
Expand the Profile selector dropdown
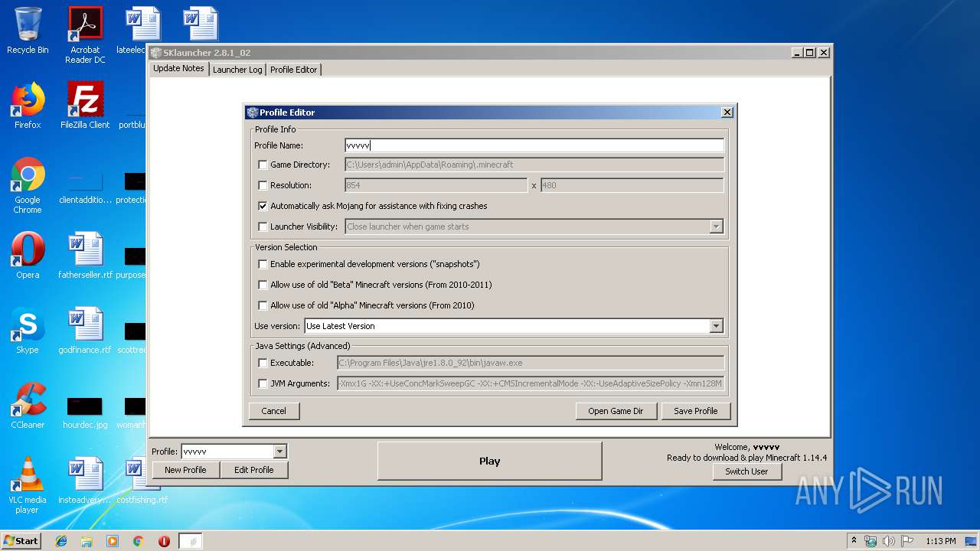(279, 452)
